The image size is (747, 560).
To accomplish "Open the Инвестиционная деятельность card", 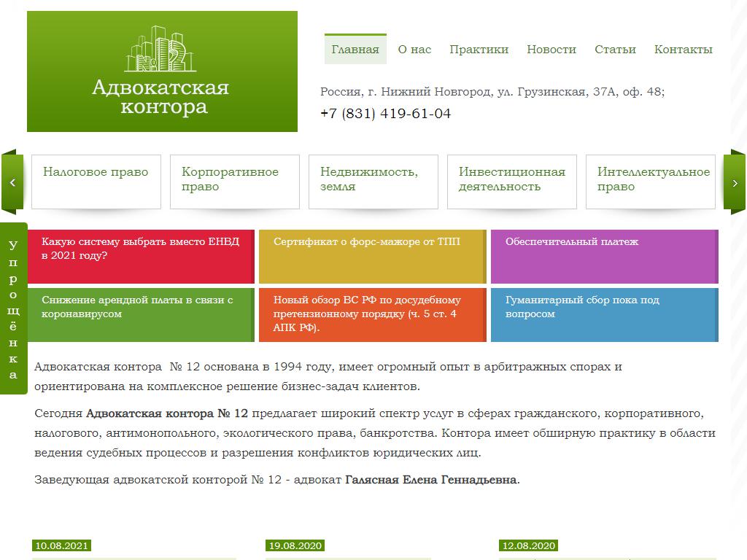I will click(x=512, y=181).
